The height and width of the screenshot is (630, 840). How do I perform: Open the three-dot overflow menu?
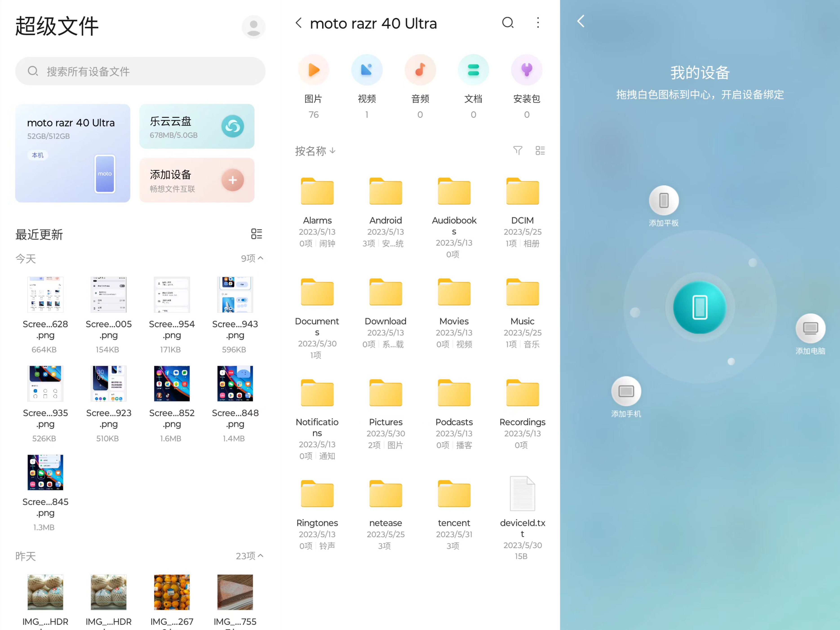[x=538, y=23]
